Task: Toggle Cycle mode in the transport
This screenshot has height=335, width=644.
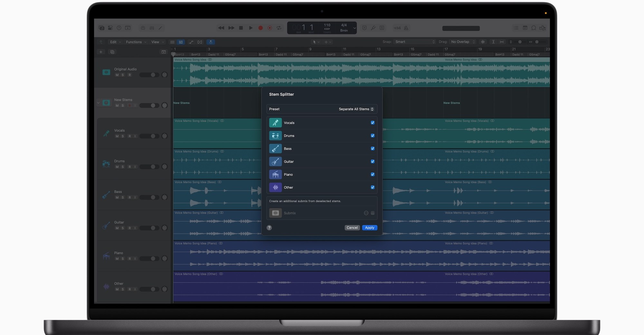Action: [279, 28]
